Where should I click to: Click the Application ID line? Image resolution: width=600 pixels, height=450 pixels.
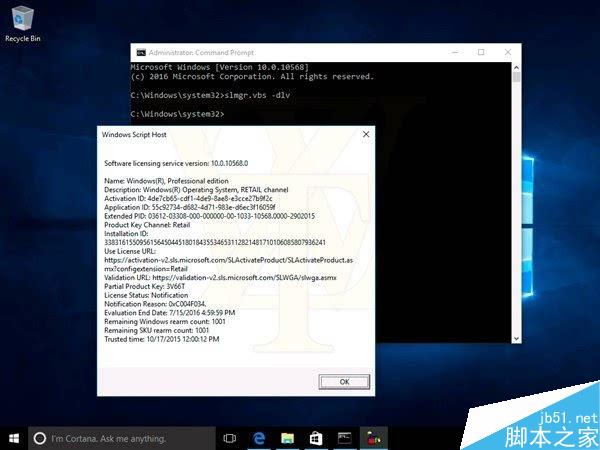pyautogui.click(x=190, y=207)
